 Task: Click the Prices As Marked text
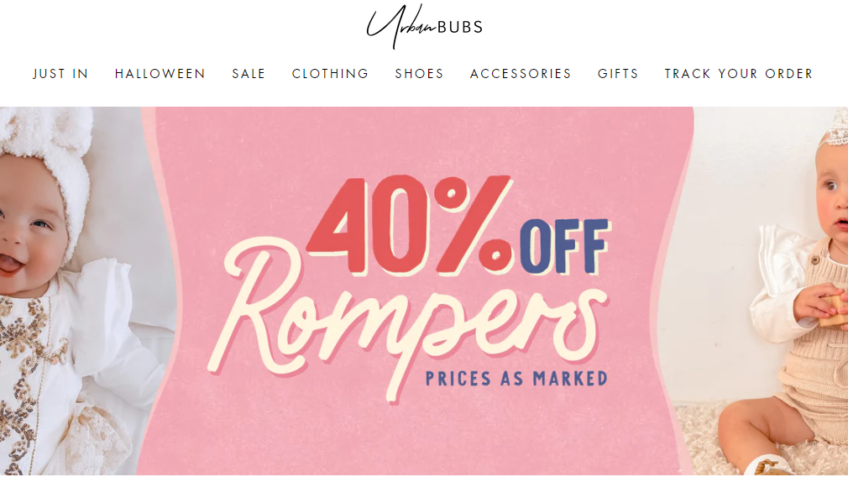tap(516, 379)
